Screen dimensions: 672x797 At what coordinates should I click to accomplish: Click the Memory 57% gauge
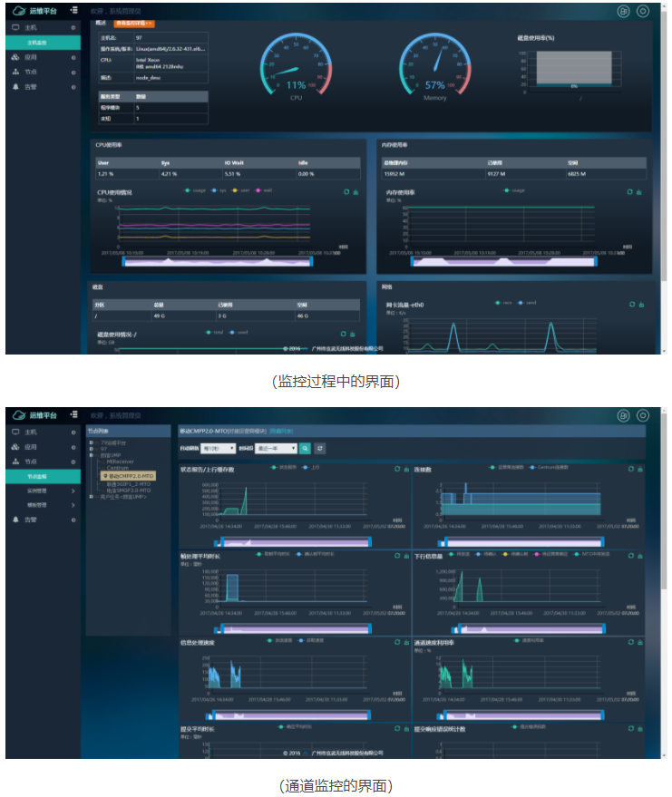pyautogui.click(x=435, y=66)
